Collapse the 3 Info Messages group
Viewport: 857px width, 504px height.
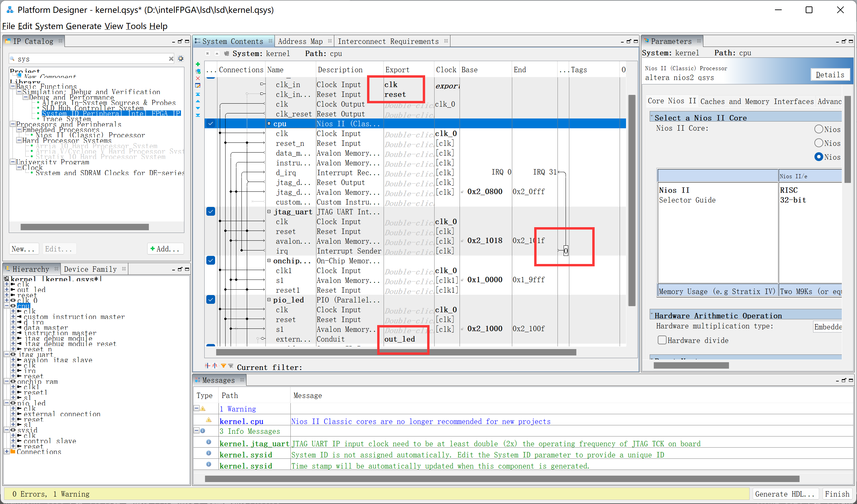click(197, 430)
